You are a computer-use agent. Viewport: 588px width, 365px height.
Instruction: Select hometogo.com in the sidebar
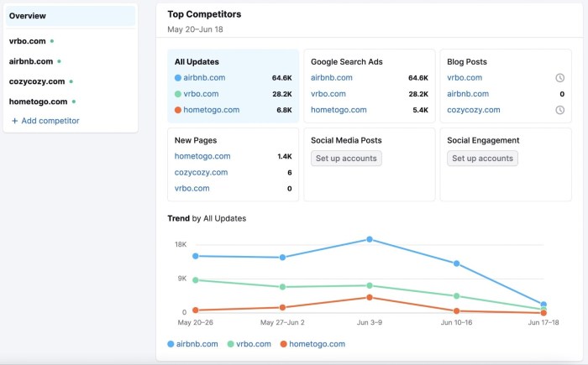coord(39,102)
